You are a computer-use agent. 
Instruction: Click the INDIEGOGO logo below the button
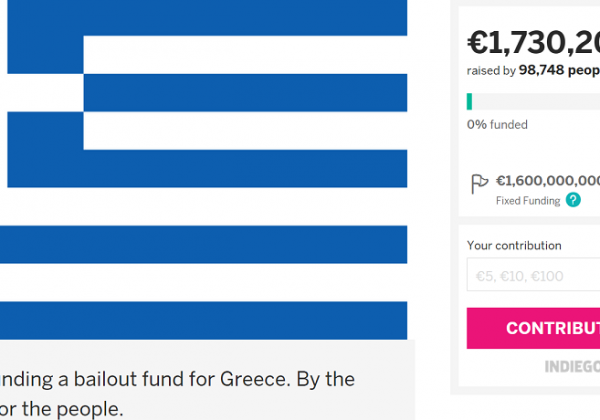pos(572,366)
